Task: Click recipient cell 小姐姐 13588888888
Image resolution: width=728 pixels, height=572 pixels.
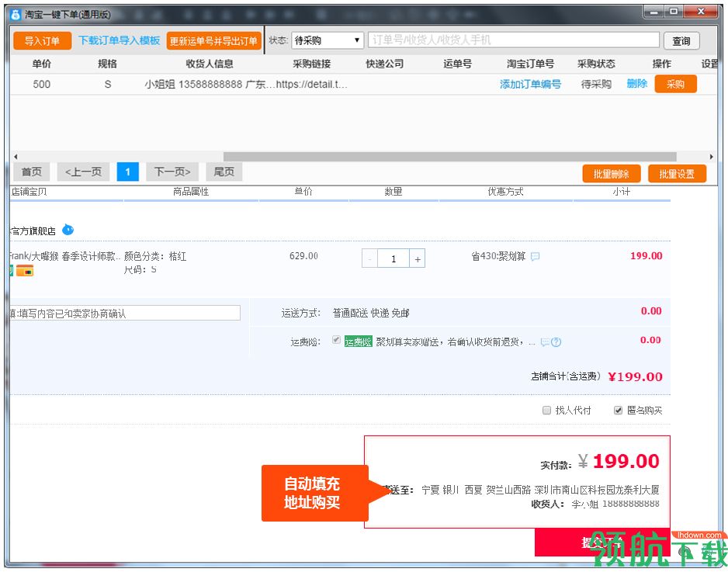Action: [x=211, y=84]
